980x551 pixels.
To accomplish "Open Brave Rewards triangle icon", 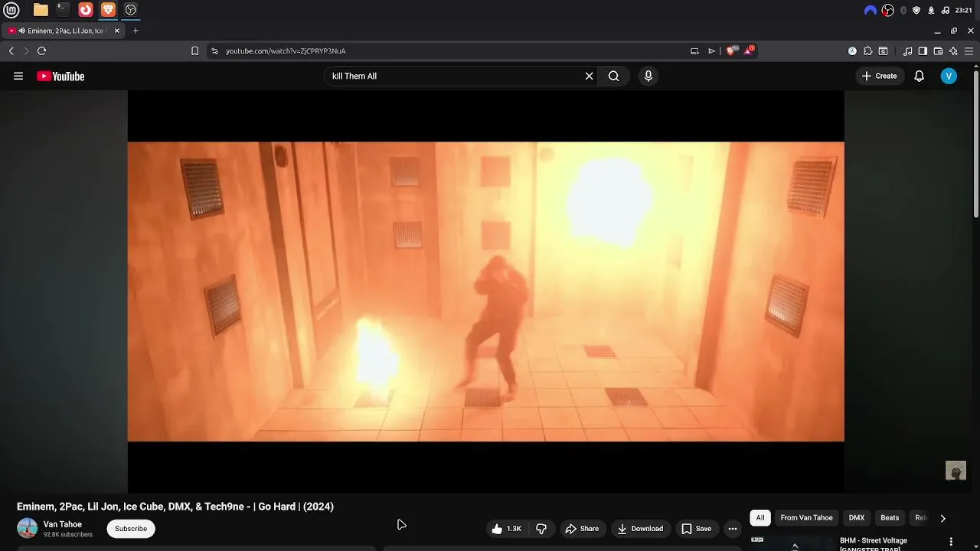I will [x=749, y=51].
